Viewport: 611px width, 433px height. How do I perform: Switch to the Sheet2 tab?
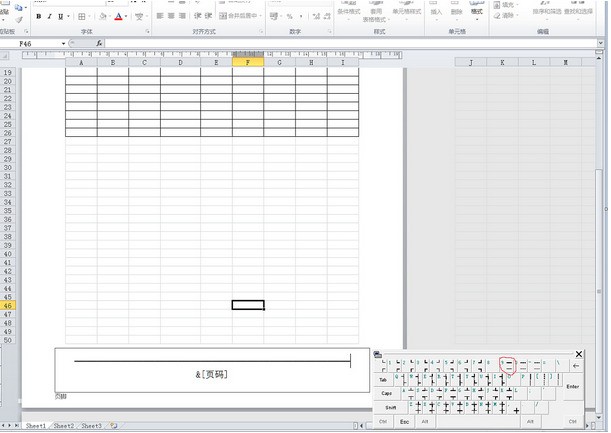pyautogui.click(x=64, y=426)
